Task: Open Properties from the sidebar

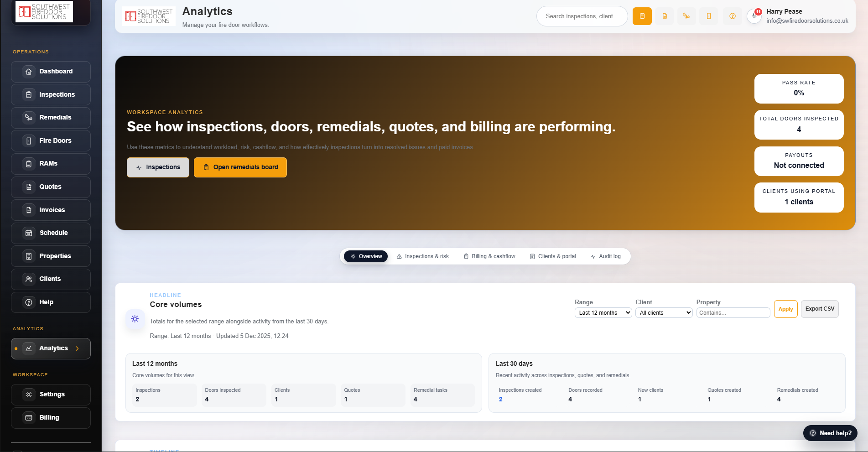Action: 51,256
